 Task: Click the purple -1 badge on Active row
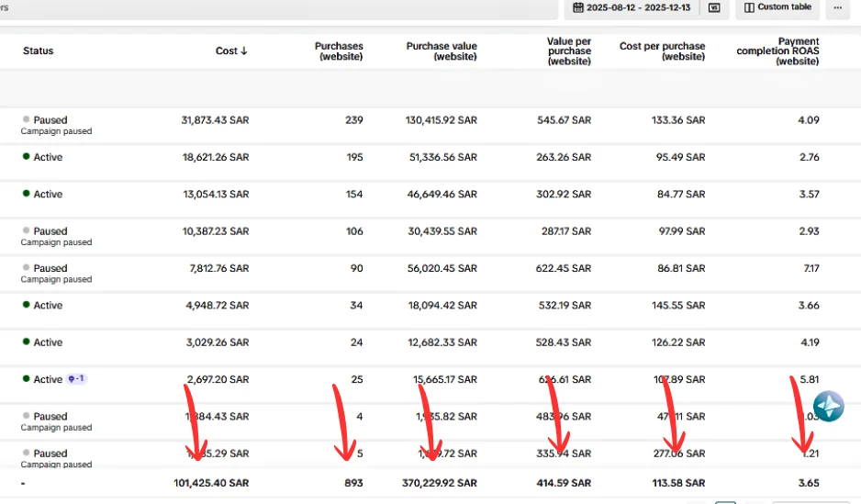[x=76, y=379]
